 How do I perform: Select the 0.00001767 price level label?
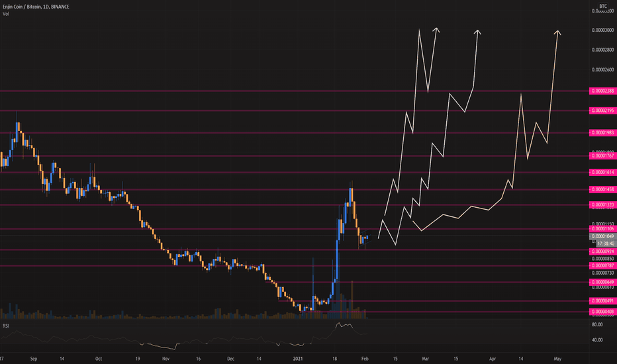tap(602, 156)
